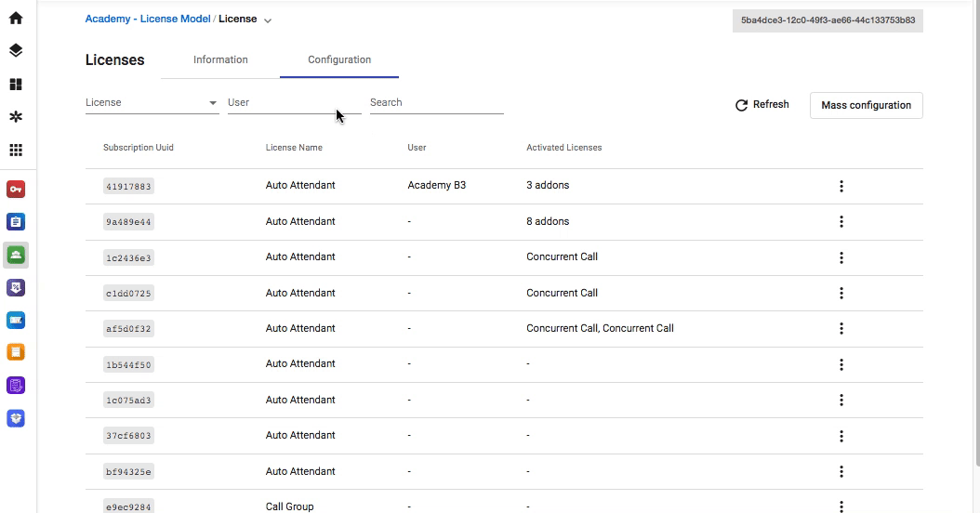Open the three-dot menu for subscription af5d0f32

(x=841, y=329)
